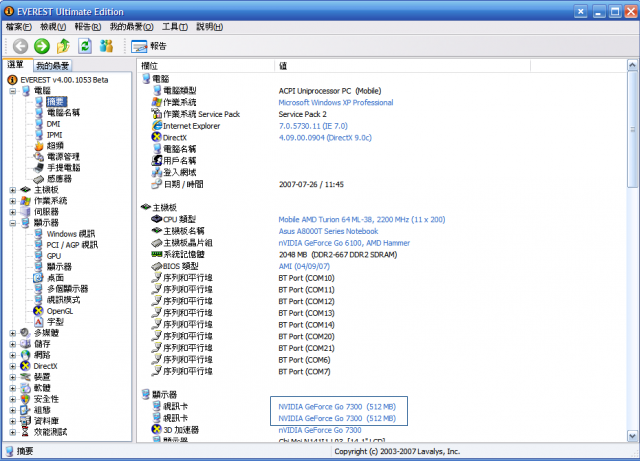Collapse the 電腦 tree node
This screenshot has height=461, width=640.
13,91
